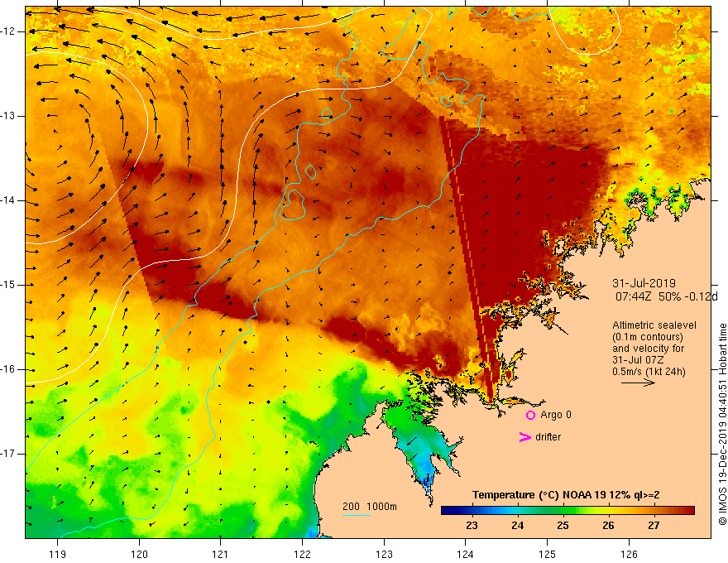Screen dimensions: 728x563
Task: Click the 'and velocity for' caption line
Action: [648, 348]
